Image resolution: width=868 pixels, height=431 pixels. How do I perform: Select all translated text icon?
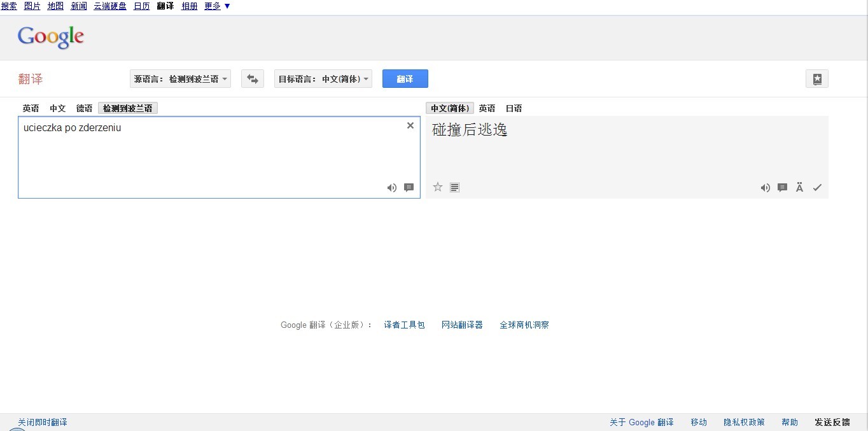[454, 187]
